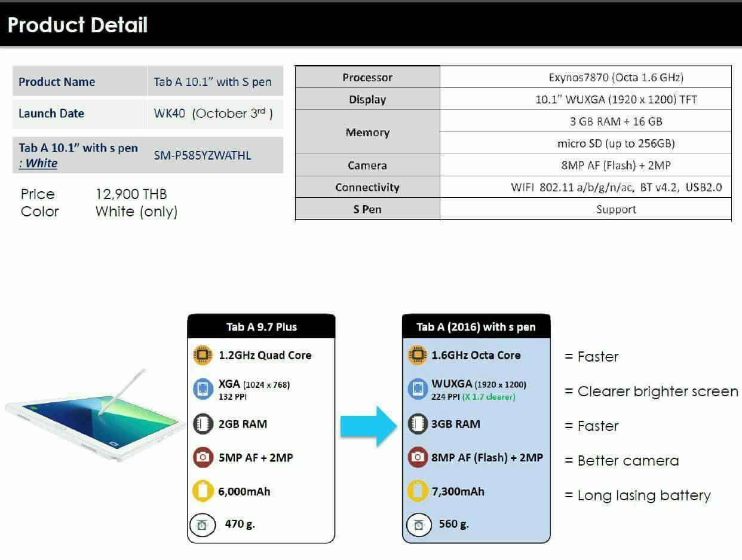Screen dimensions: 742x560
Task: Click the "3GB RAM" text in the blue card
Action: pyautogui.click(x=456, y=424)
